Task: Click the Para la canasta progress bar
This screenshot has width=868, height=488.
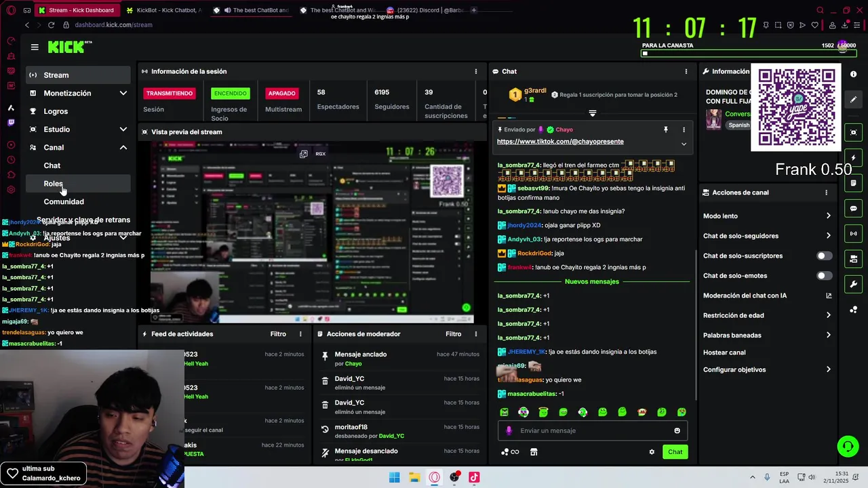Action: [749, 53]
